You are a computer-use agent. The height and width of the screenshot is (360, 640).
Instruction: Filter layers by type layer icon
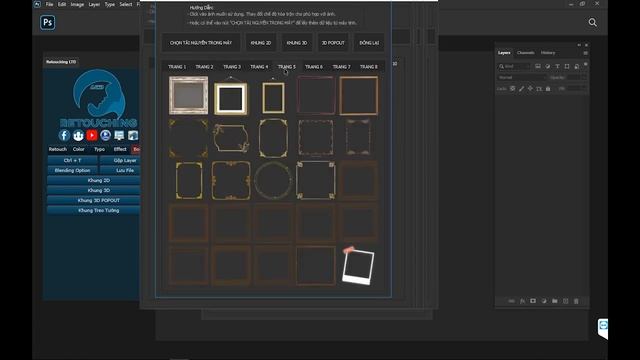[557, 66]
